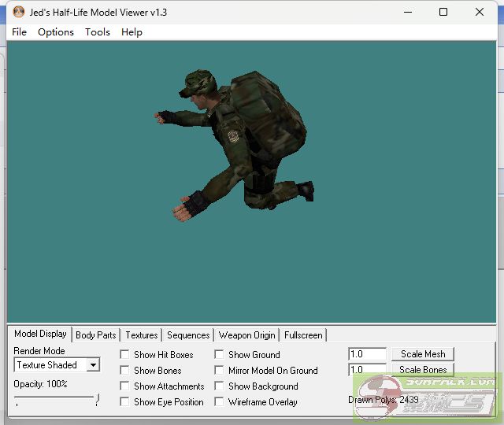Open the Tools menu
Screen dimensions: 504x425
[98, 31]
